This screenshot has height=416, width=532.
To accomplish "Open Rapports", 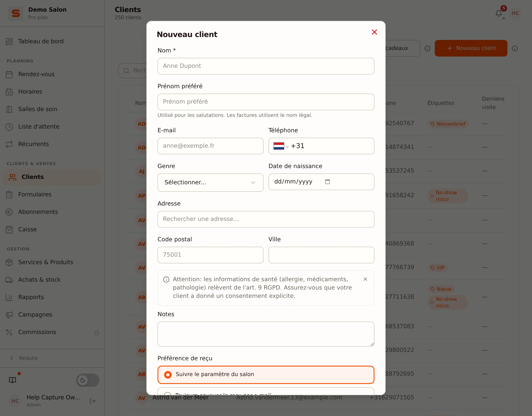I will 52,297.
